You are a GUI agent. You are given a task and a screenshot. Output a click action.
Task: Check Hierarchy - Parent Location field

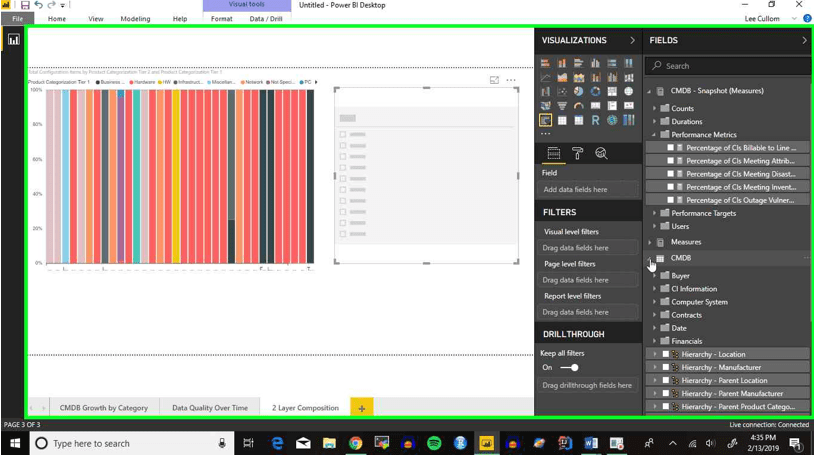pos(665,380)
